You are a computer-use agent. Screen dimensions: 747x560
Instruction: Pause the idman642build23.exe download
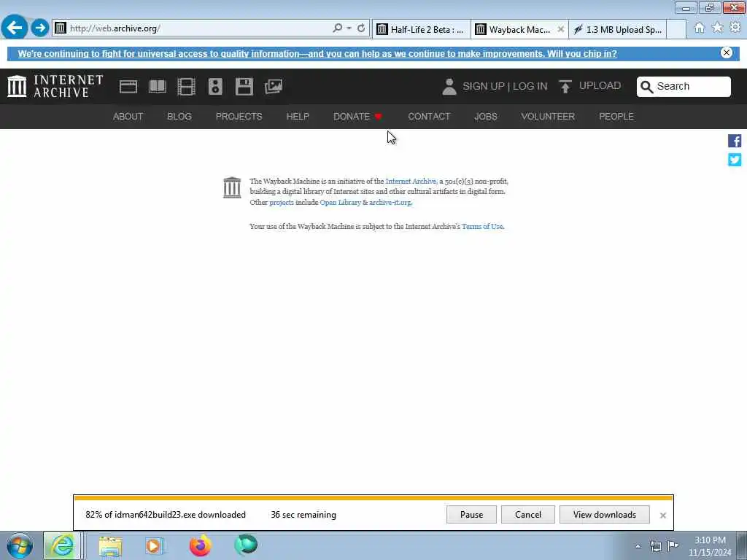[472, 515]
